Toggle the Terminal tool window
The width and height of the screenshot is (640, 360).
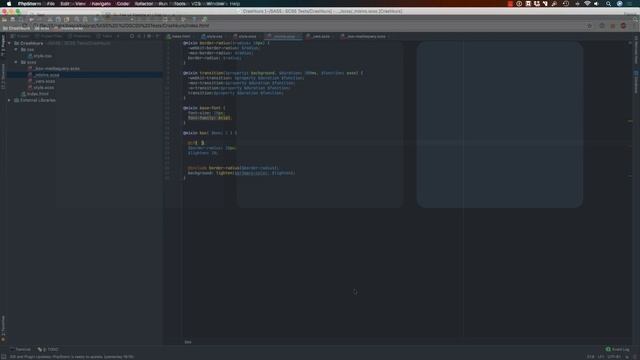coord(20,349)
